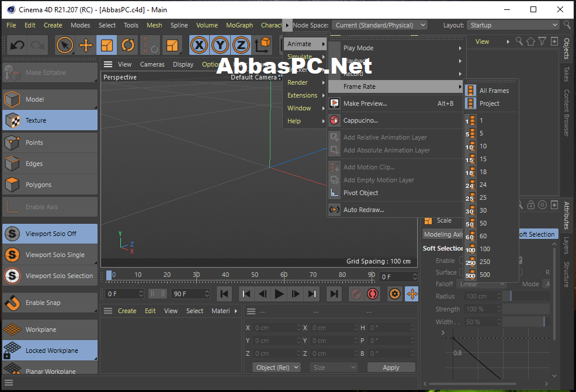Toggle the Z axis lock

point(241,45)
